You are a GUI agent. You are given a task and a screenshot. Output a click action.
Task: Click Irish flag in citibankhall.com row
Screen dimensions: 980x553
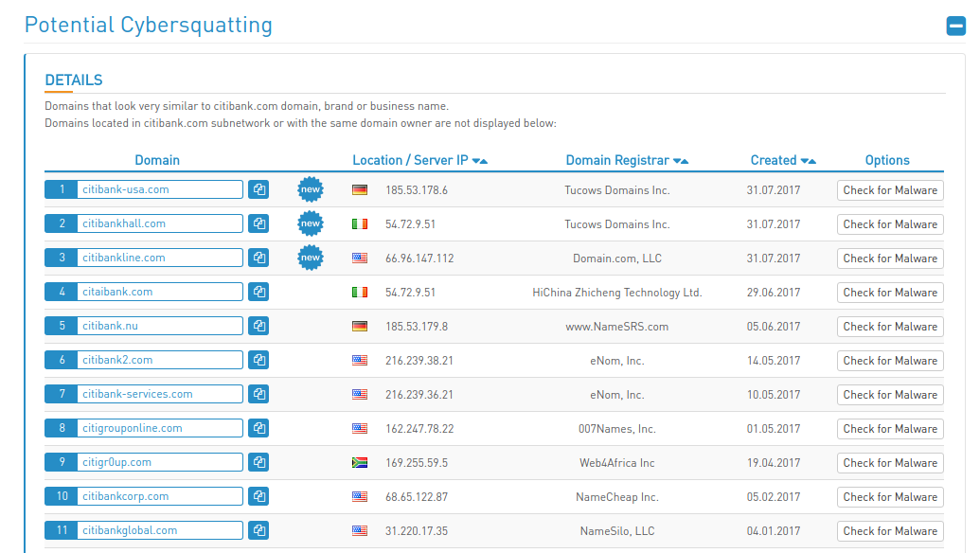click(x=360, y=223)
